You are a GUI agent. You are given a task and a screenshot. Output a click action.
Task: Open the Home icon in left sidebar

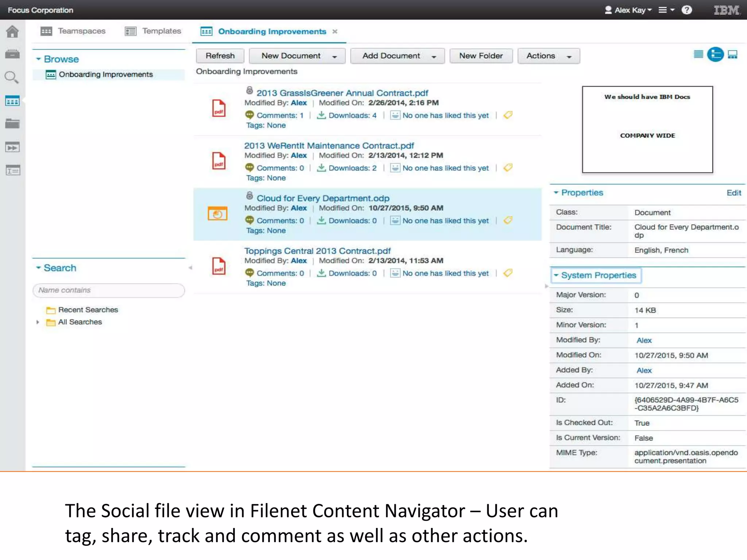12,32
